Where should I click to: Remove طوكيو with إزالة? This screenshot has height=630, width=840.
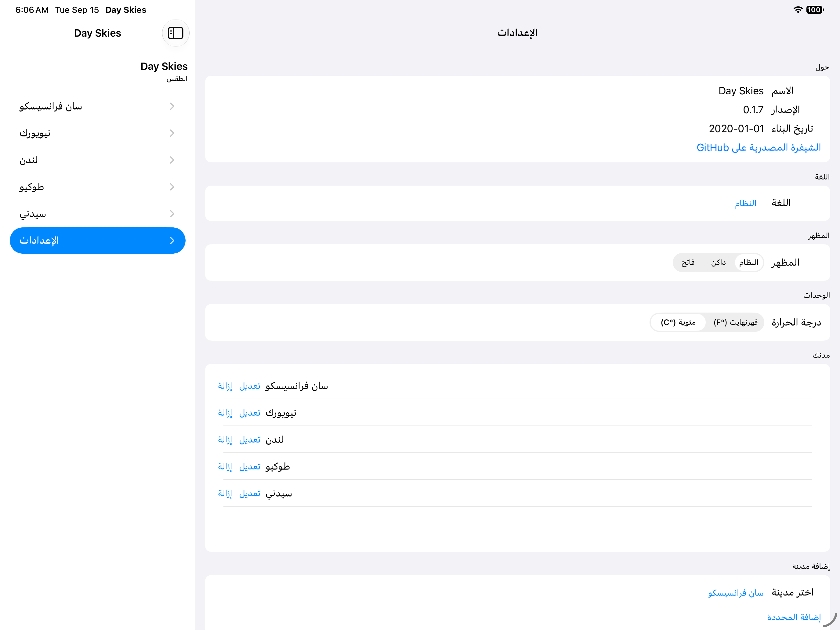point(225,467)
